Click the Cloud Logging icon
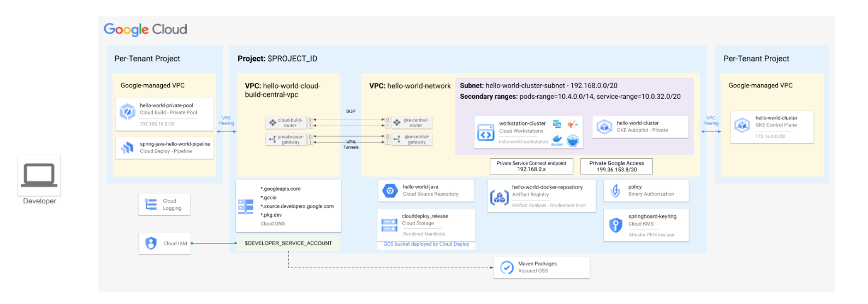 [x=151, y=204]
